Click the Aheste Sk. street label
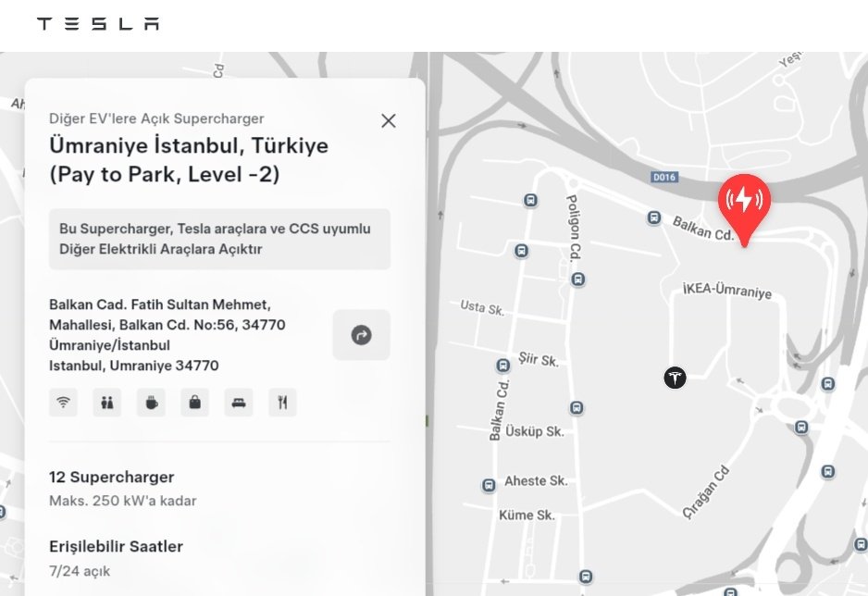Viewport: 868px width, 596px height. [x=536, y=481]
